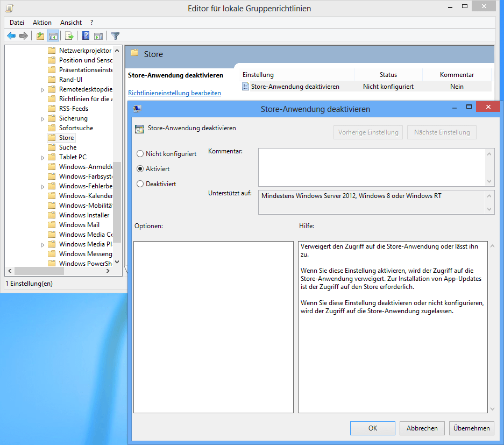This screenshot has width=504, height=445.
Task: Select the Sofortsuche tree item
Action: (x=76, y=128)
